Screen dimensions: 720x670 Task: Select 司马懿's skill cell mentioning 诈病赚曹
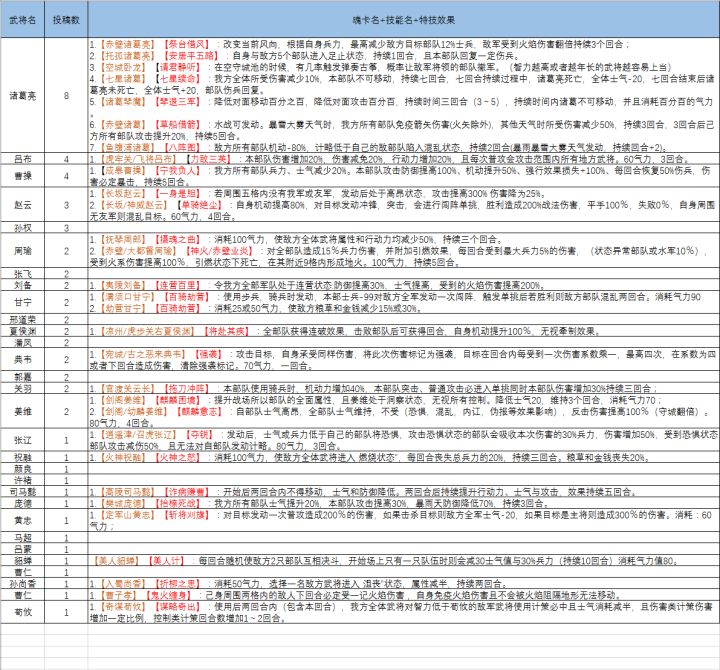click(x=404, y=492)
